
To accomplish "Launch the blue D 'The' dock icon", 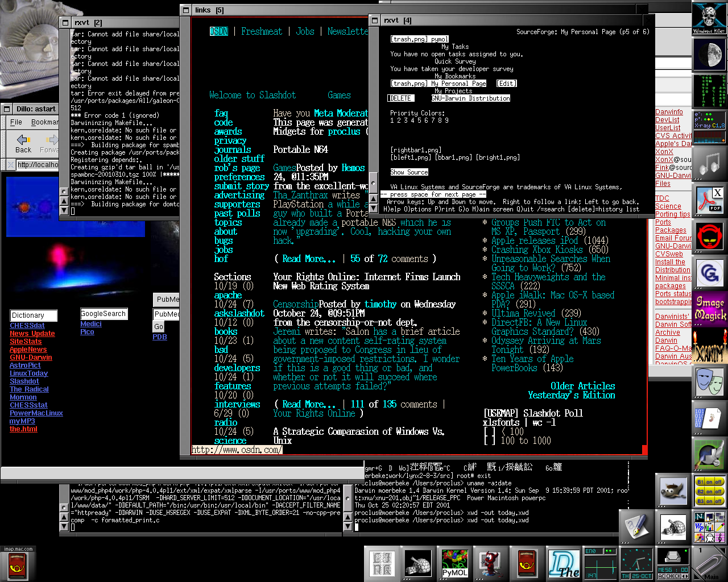I will (x=564, y=564).
